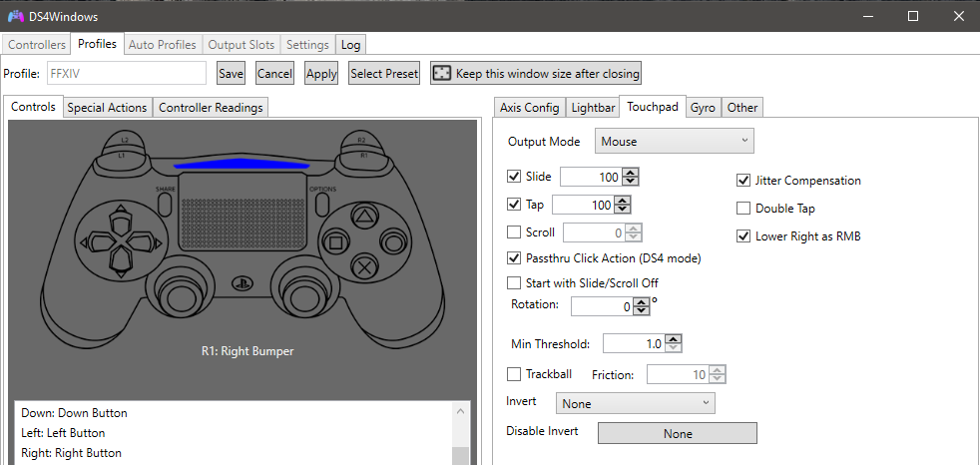The image size is (980, 465).
Task: Click the PS logo button on controller
Action: pos(242,281)
